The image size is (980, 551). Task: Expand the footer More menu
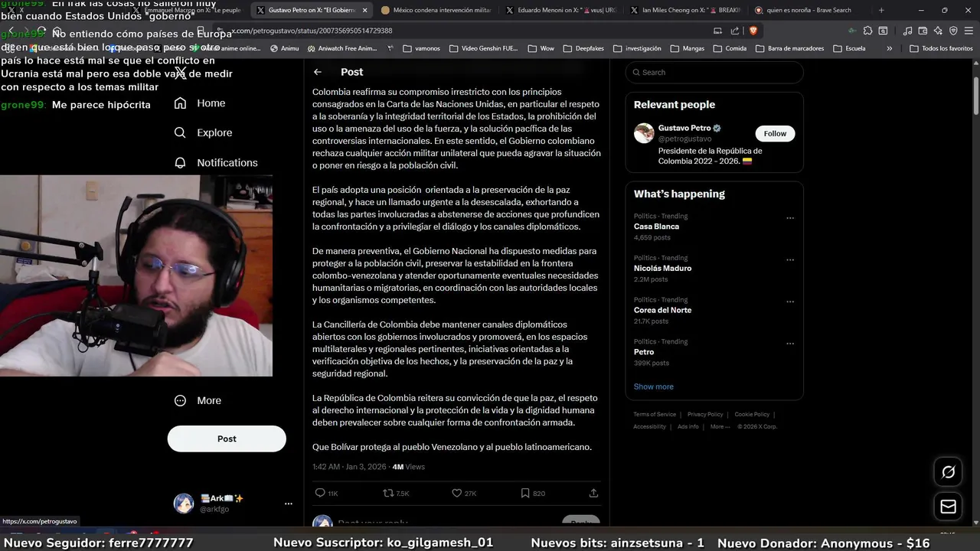point(720,426)
